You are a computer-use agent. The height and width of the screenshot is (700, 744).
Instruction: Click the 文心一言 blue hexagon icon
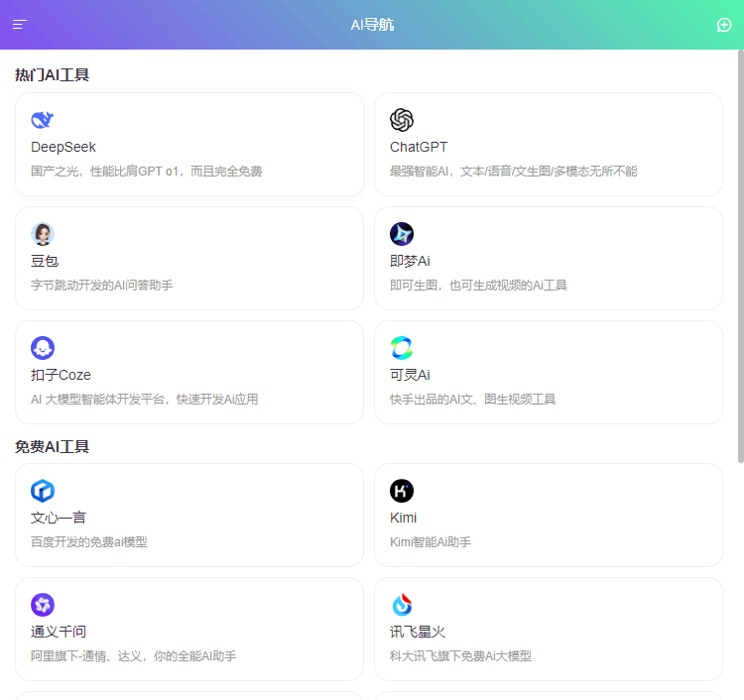[43, 491]
